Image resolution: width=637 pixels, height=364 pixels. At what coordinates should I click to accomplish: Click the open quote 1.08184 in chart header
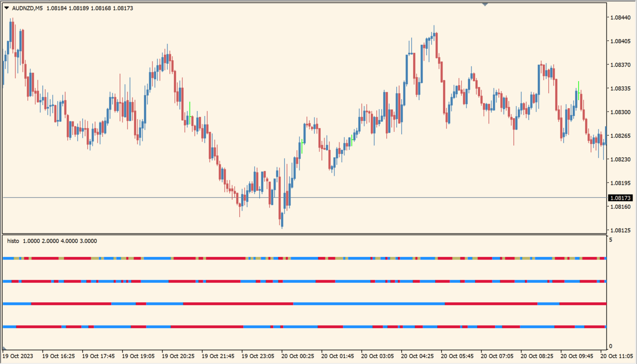coord(55,8)
